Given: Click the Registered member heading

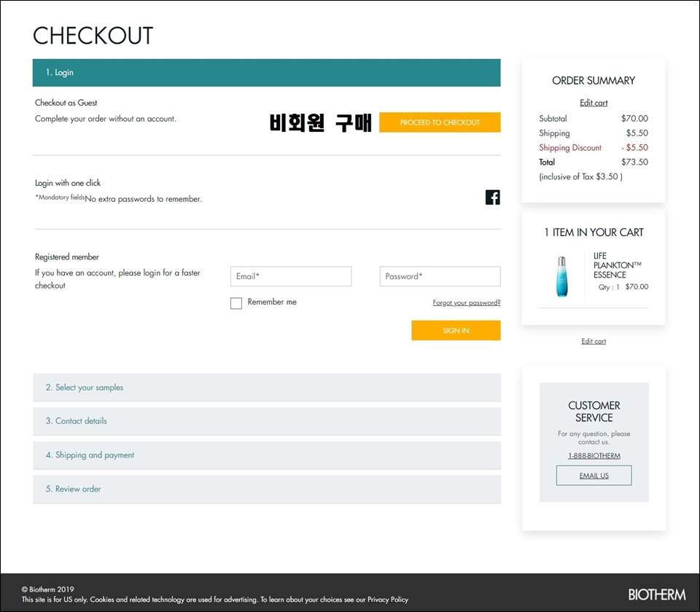Looking at the screenshot, I should pos(67,256).
